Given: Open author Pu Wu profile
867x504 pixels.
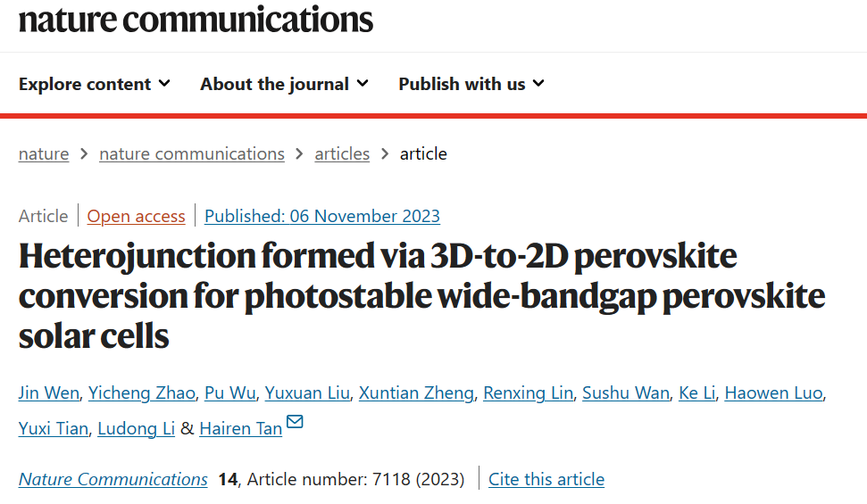Looking at the screenshot, I should click(230, 392).
